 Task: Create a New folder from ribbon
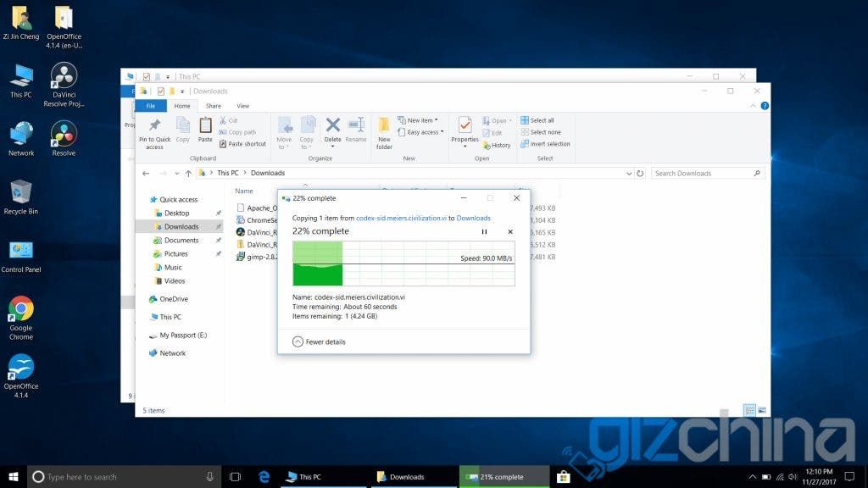(384, 133)
